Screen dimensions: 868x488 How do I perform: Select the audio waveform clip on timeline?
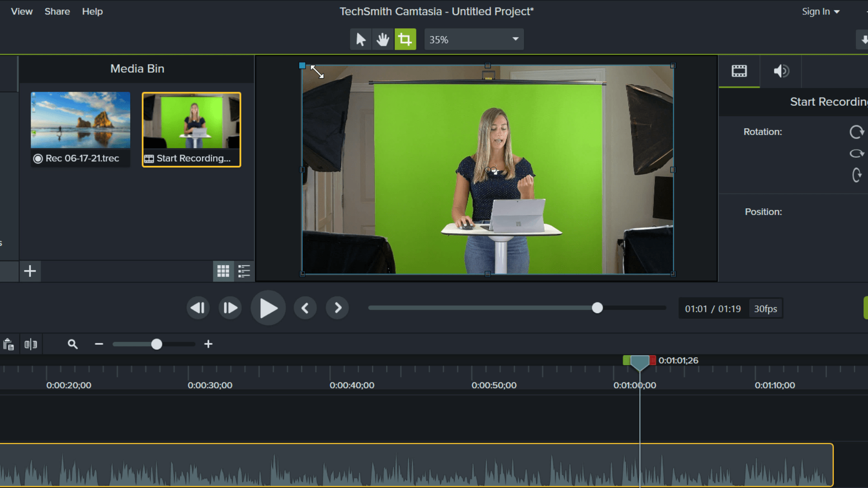click(416, 465)
